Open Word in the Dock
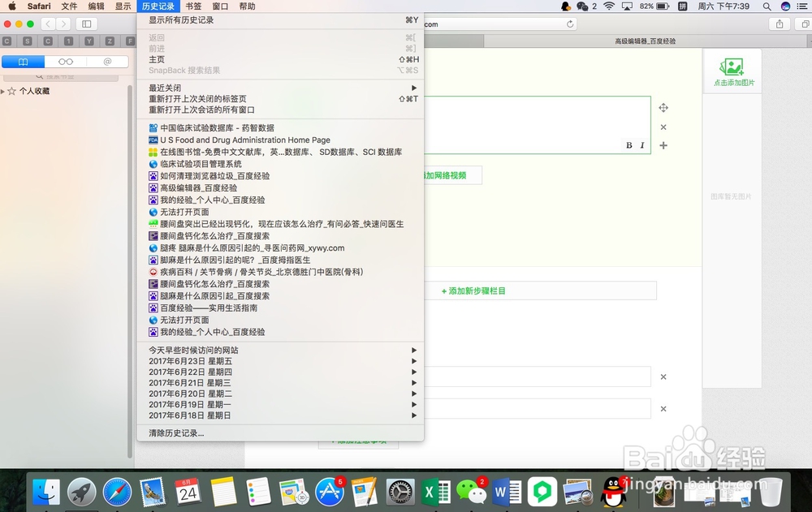Viewport: 812px width, 512px height. pos(507,492)
